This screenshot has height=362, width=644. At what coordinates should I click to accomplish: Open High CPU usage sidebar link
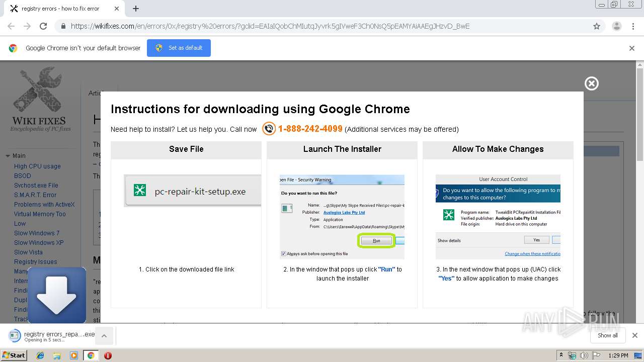point(37,166)
